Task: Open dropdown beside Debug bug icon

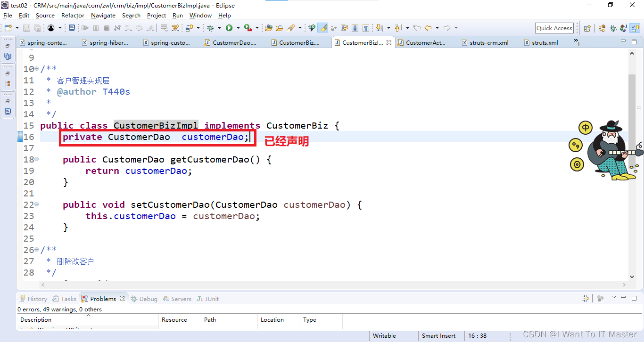Action: (219, 28)
